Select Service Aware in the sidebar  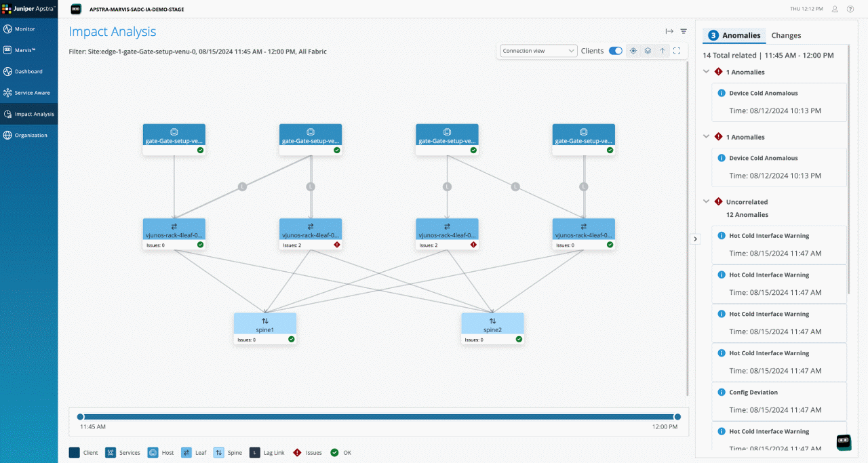[x=30, y=92]
